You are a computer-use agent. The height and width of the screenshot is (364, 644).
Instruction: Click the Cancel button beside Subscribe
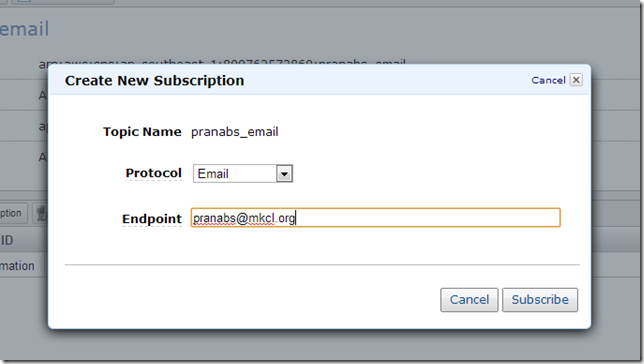pos(469,300)
